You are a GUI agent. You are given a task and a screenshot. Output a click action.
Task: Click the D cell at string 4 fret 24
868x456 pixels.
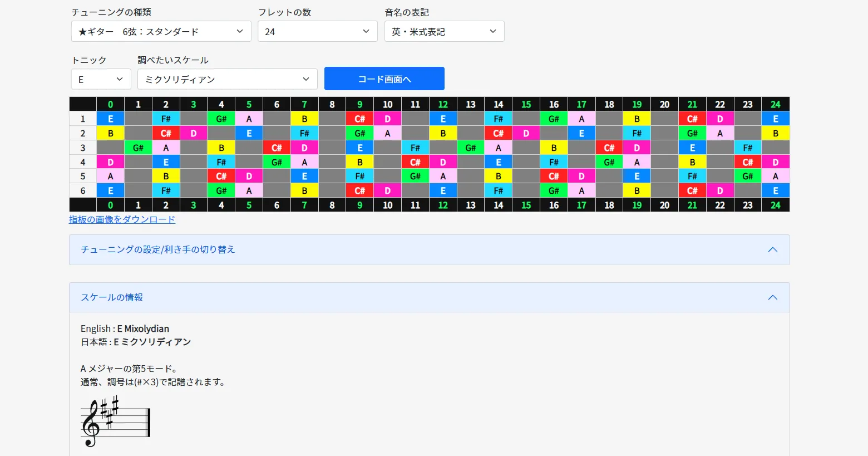776,162
